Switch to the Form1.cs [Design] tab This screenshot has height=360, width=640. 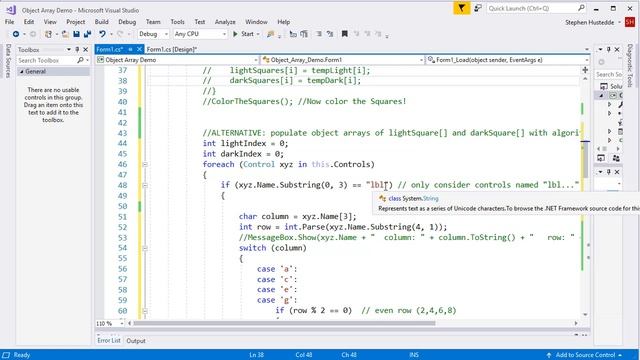coord(171,49)
